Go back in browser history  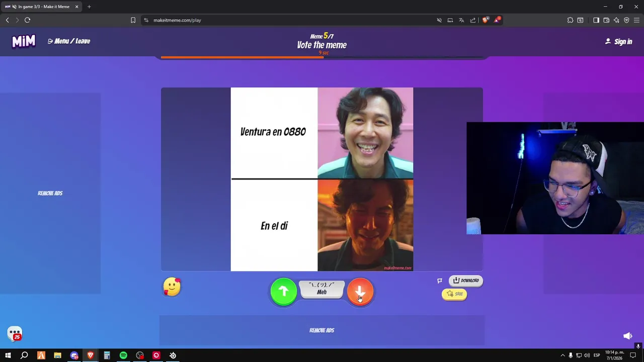(8, 20)
